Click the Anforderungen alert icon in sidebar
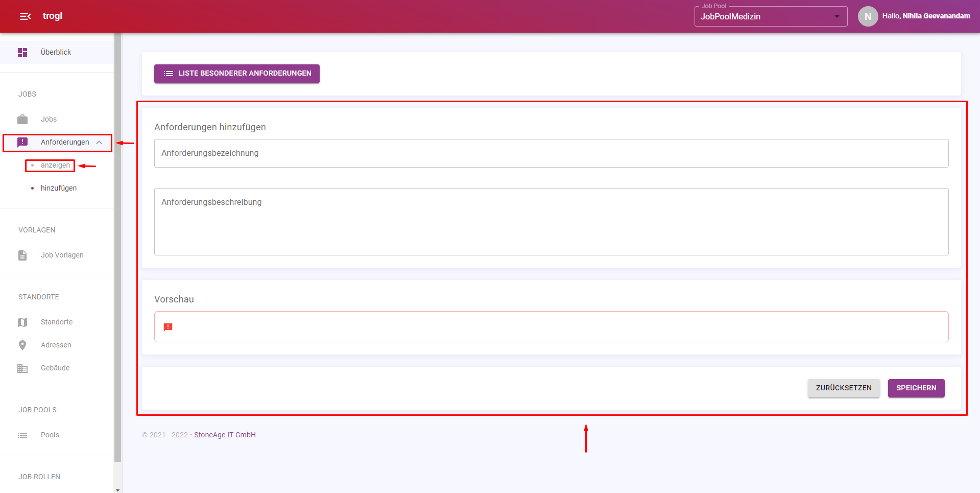Viewport: 980px width, 493px height. pyautogui.click(x=22, y=143)
